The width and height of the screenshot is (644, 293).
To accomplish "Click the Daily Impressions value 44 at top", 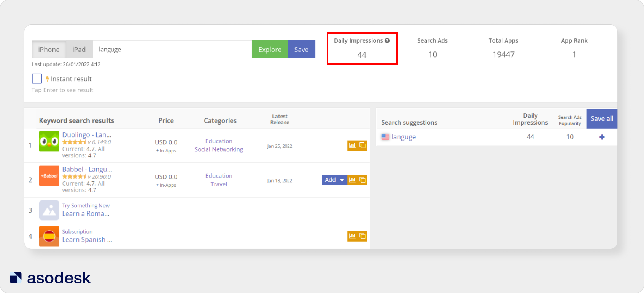I will [362, 55].
